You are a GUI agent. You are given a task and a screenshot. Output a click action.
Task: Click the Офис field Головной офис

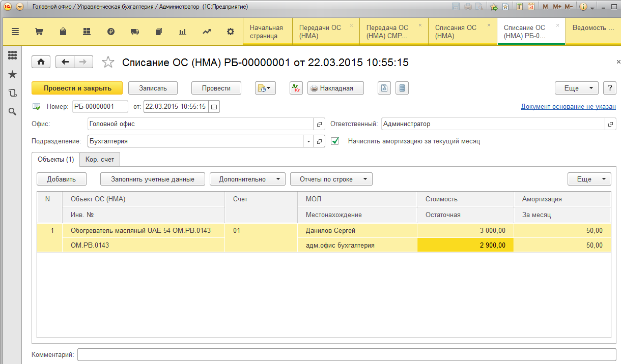tap(201, 124)
